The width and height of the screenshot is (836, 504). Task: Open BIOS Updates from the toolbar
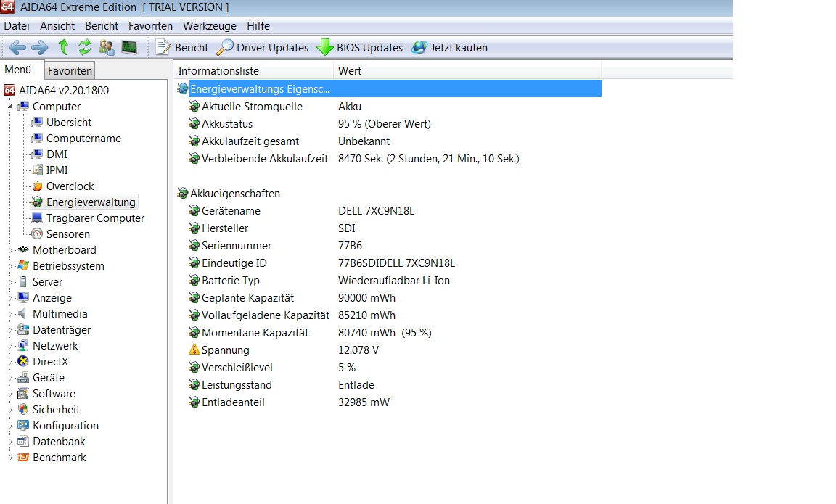coord(360,48)
